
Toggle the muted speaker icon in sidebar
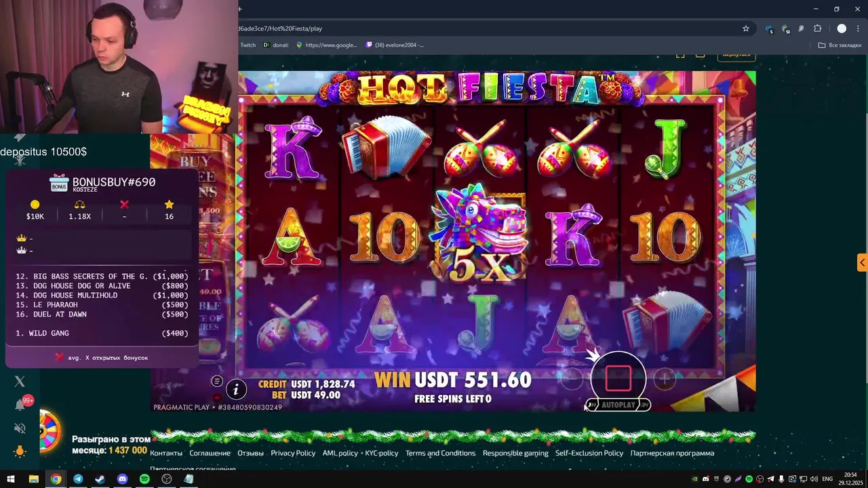pyautogui.click(x=20, y=428)
